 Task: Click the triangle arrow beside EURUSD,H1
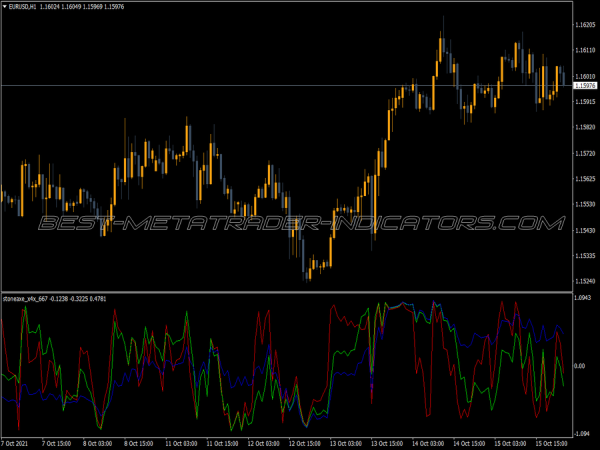tap(4, 8)
